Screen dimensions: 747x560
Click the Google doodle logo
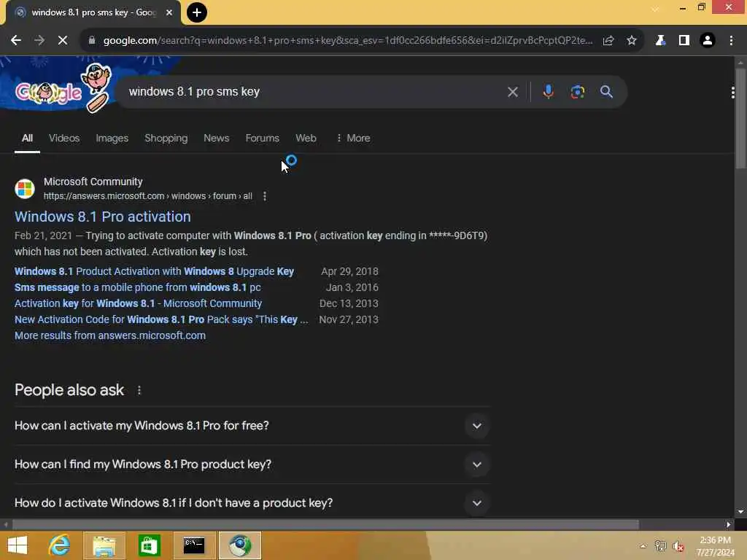point(64,88)
